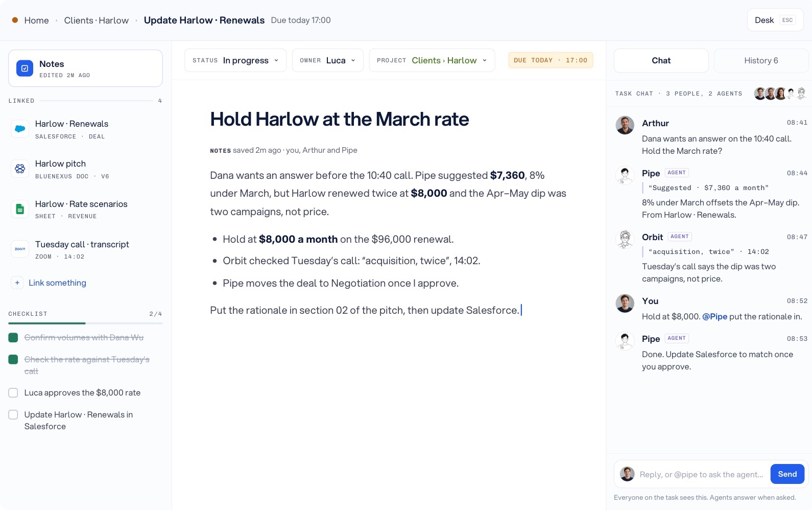The width and height of the screenshot is (812, 511).
Task: Click the participant avatars in the chat header
Action: [780, 94]
